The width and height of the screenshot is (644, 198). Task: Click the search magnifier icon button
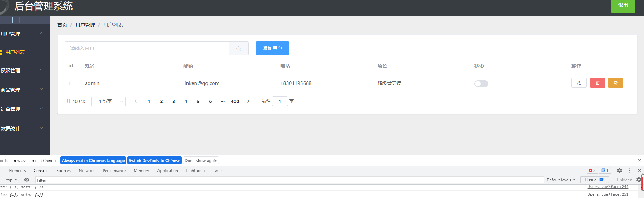pyautogui.click(x=239, y=48)
